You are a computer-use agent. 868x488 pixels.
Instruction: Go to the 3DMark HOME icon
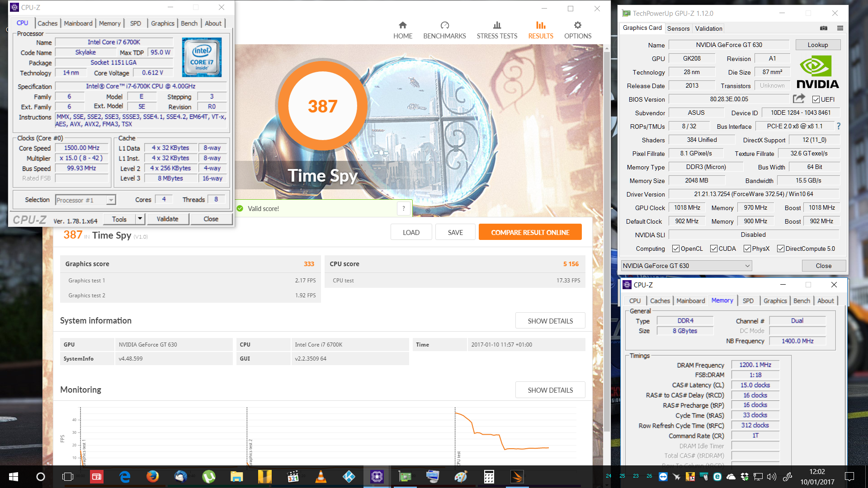(x=402, y=25)
